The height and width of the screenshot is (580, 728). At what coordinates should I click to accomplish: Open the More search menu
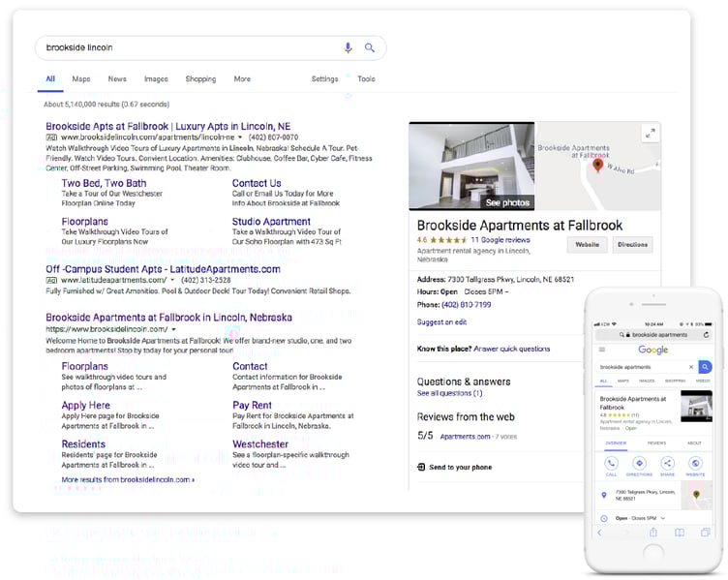pyautogui.click(x=242, y=79)
